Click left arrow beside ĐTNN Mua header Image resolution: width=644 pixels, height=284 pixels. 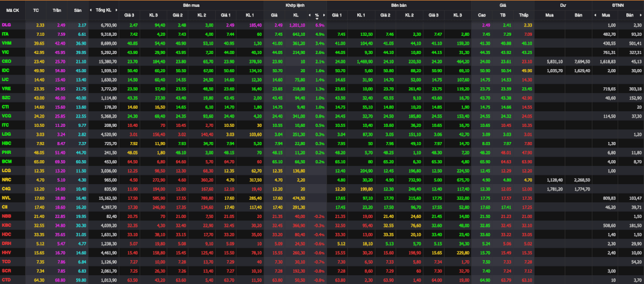coord(595,15)
